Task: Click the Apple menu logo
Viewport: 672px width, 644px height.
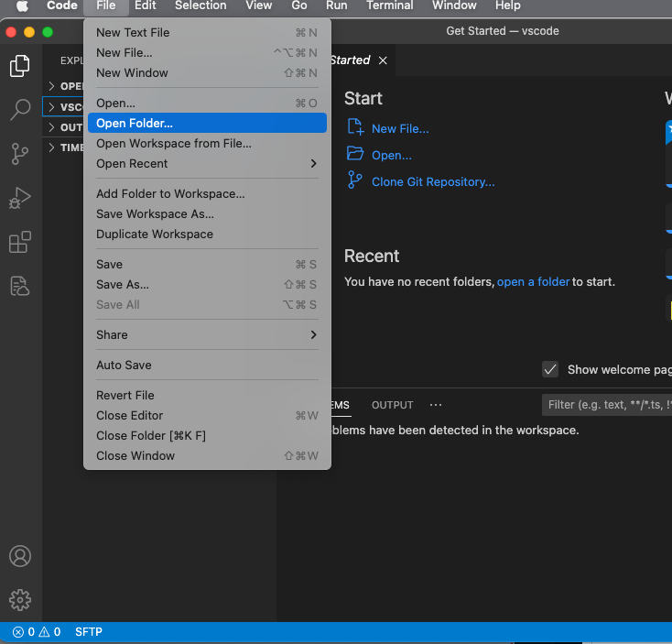Action: [x=22, y=6]
